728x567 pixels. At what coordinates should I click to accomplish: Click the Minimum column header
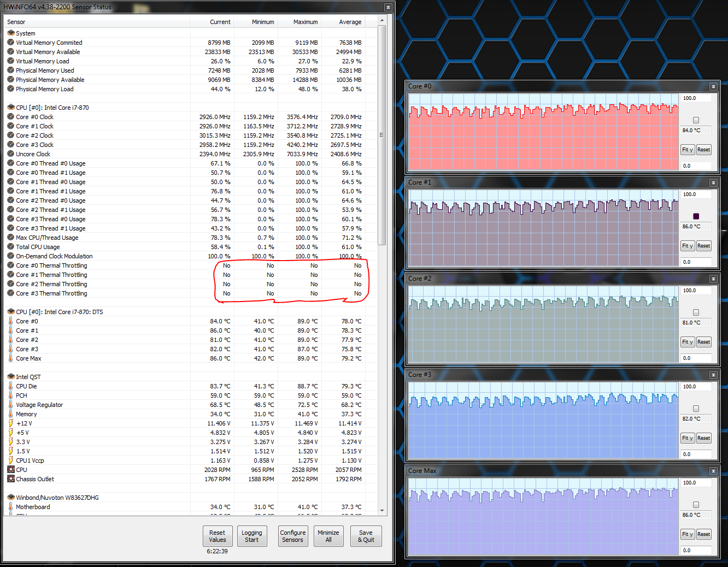(255, 22)
